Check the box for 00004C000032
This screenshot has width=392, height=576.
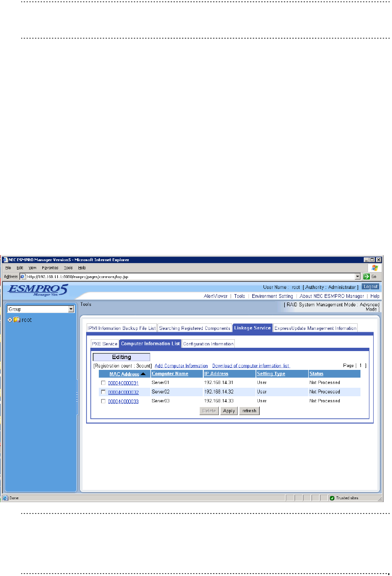point(103,392)
